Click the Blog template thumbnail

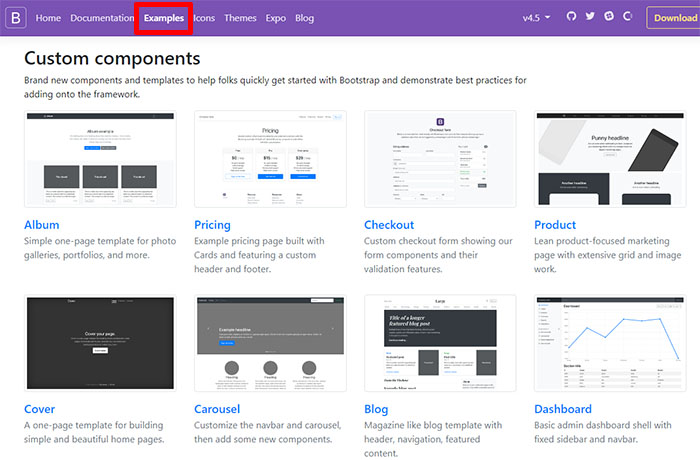click(440, 343)
